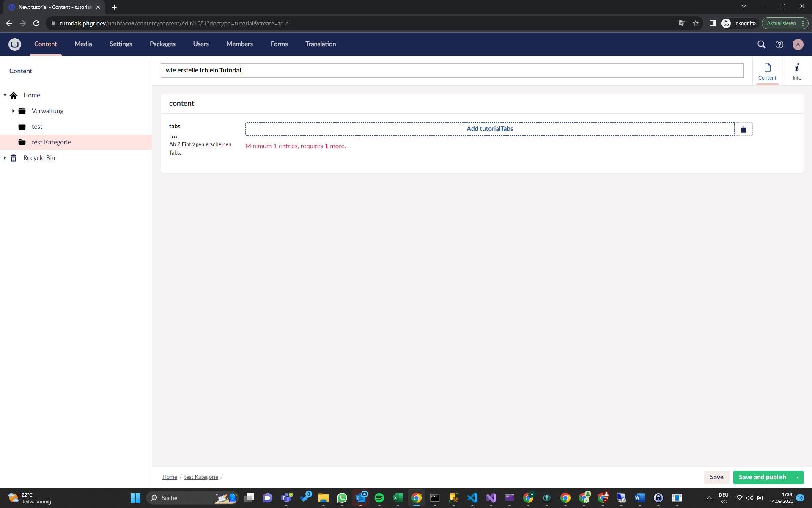The height and width of the screenshot is (508, 812).
Task: Click the Inkognito profile indicator
Action: (x=739, y=23)
